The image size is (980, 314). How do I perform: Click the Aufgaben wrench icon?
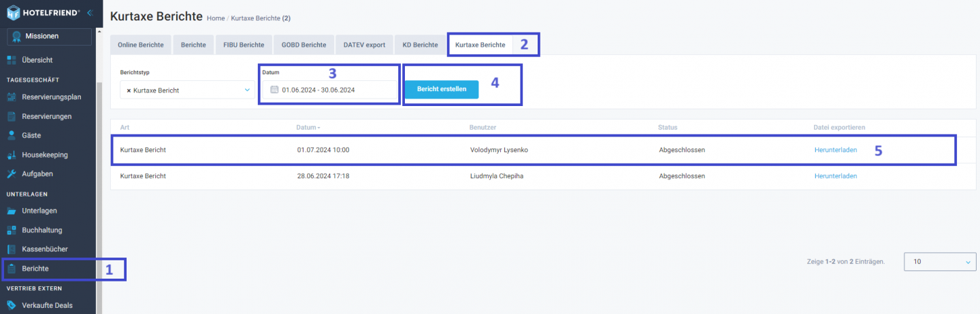coord(12,173)
